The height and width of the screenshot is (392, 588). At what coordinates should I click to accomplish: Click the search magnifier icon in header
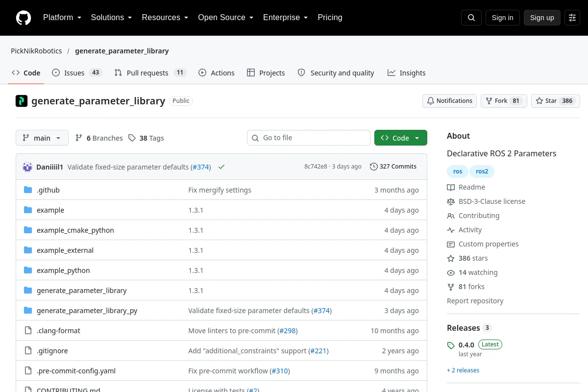(471, 18)
